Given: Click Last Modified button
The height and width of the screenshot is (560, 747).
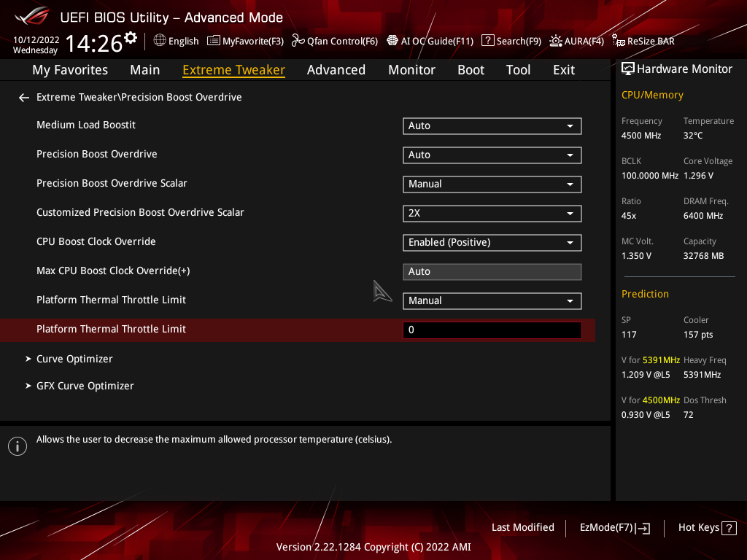Looking at the screenshot, I should pyautogui.click(x=522, y=528).
